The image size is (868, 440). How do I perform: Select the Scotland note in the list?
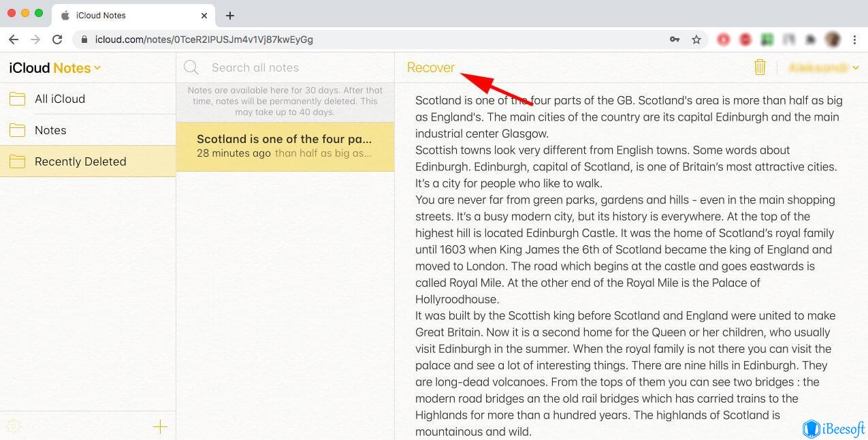285,146
